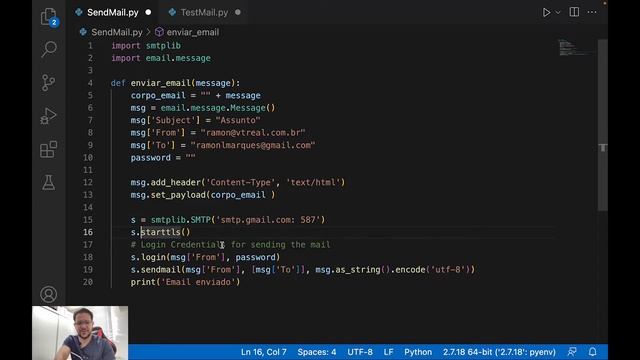Open the Source Control view
640x360 pixels.
(x=49, y=82)
